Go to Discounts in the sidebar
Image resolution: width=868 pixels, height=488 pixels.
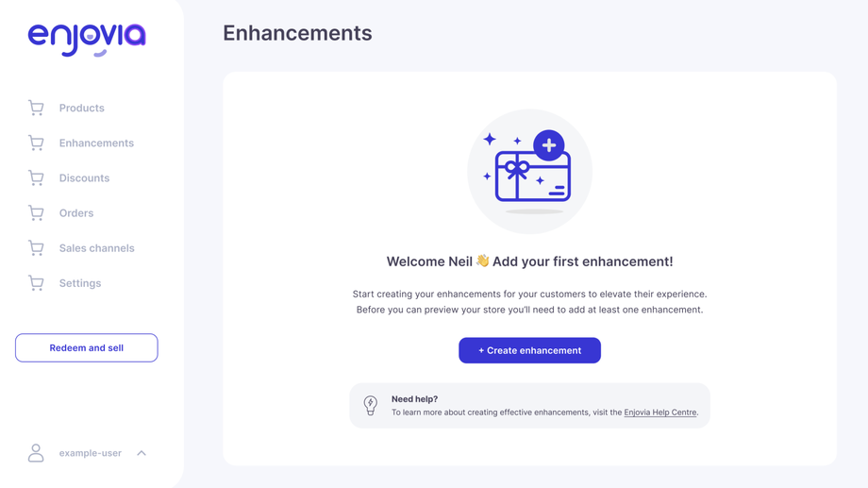84,178
